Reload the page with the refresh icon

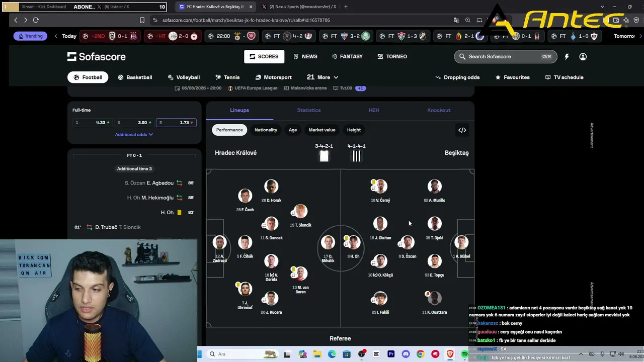click(36, 20)
